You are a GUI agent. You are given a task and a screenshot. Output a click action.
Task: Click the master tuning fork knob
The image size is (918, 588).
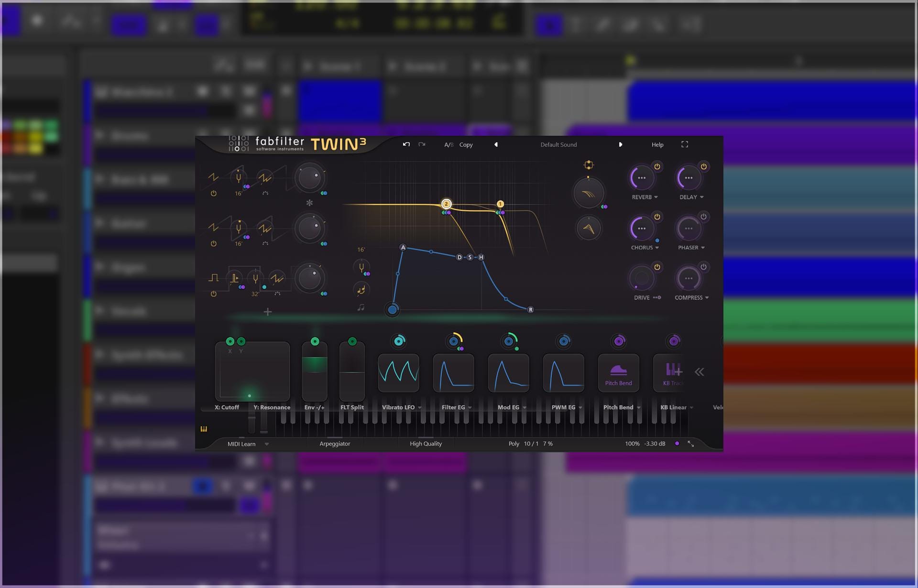pyautogui.click(x=361, y=268)
